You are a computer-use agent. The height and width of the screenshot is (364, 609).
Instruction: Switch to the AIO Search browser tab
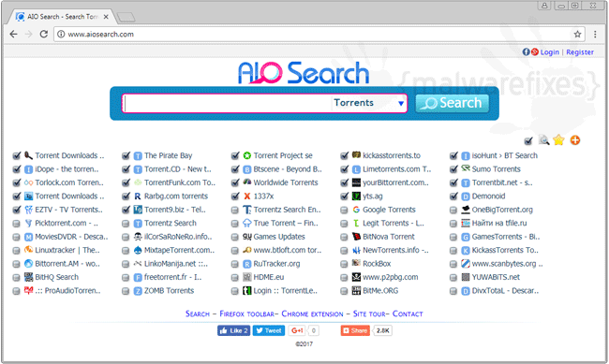point(62,17)
